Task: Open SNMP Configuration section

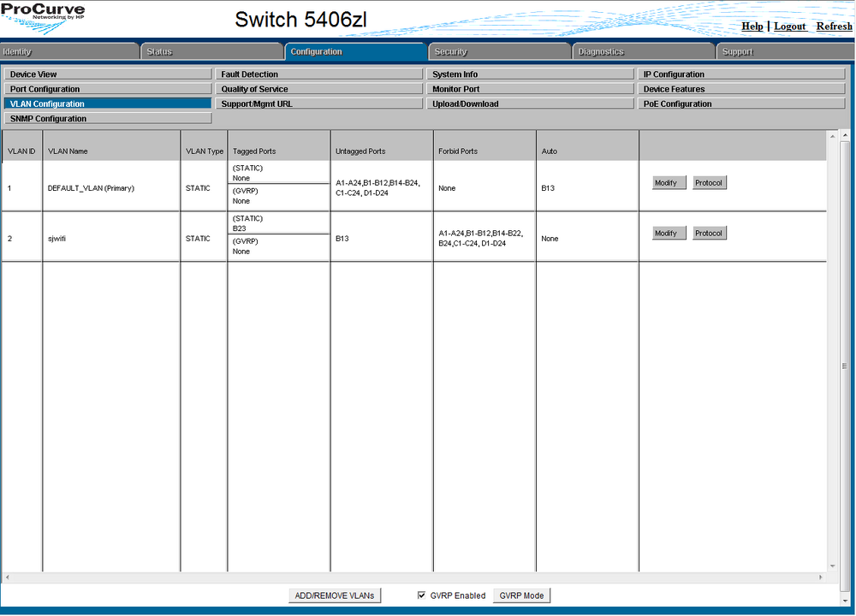Action: pos(108,118)
